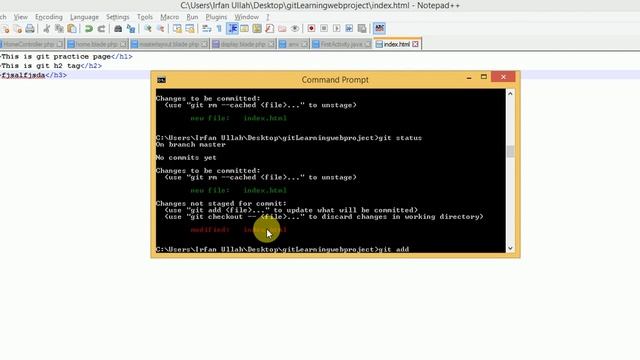Open the Run menu

pos(192,17)
